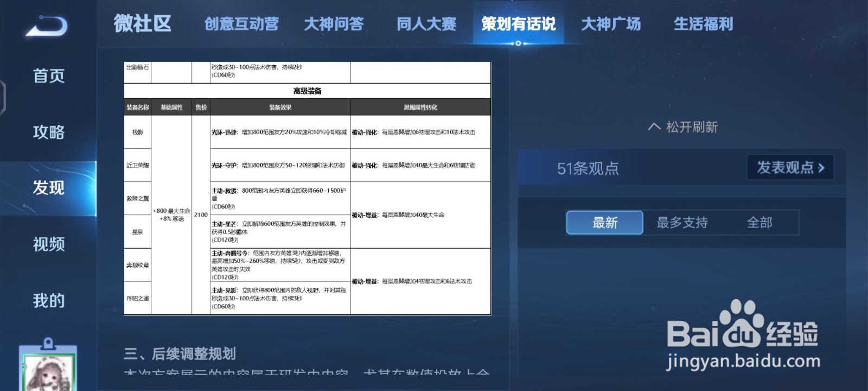This screenshot has width=868, height=391.
Task: Click the 光环-迅捷 effect description
Action: point(279,132)
